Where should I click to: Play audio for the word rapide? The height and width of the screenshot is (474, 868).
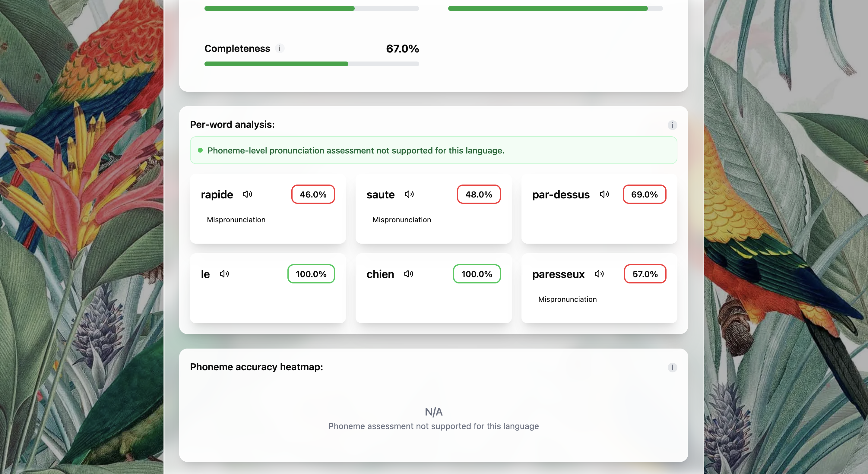coord(247,194)
